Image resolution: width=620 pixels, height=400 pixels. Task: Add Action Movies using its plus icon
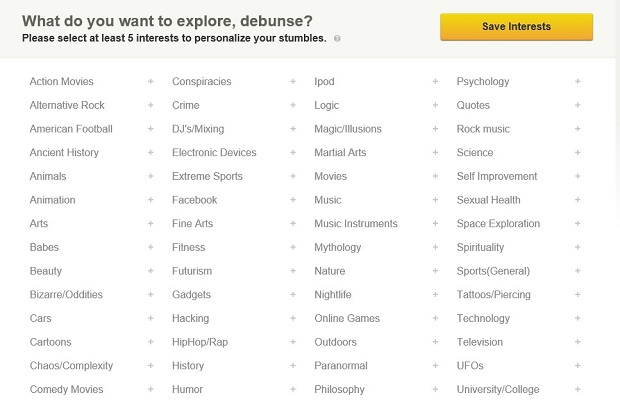pyautogui.click(x=151, y=81)
